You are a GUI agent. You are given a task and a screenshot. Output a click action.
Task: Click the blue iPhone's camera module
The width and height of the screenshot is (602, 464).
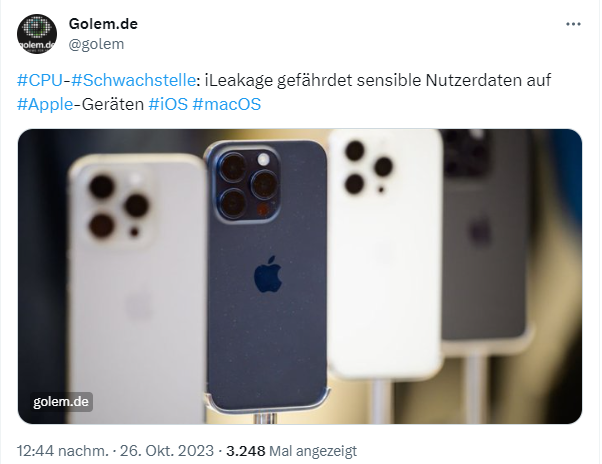tap(246, 185)
